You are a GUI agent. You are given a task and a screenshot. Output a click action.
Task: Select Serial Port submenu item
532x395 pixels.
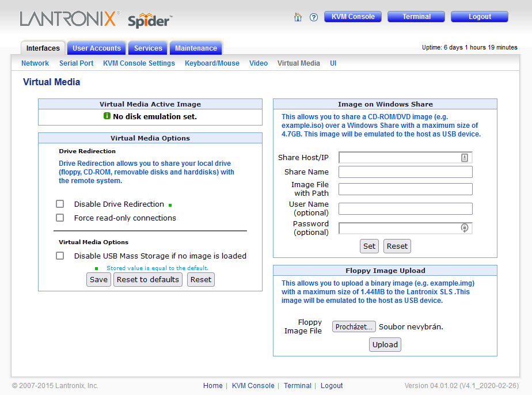76,63
